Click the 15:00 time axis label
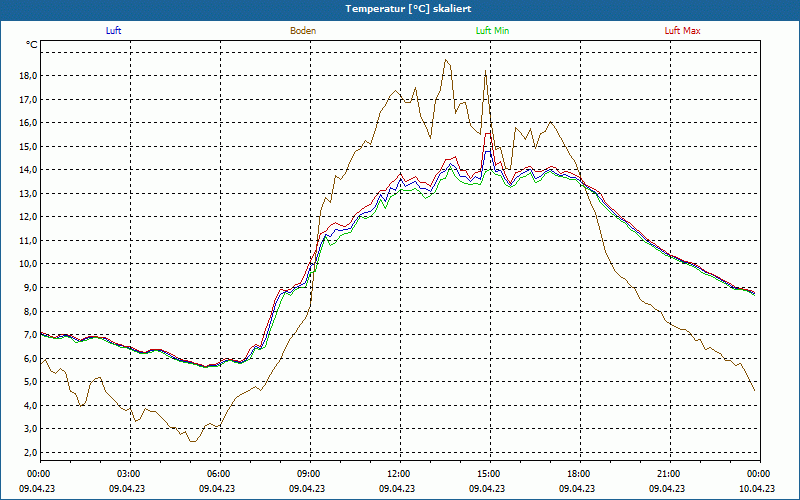800x500 pixels. pos(490,474)
